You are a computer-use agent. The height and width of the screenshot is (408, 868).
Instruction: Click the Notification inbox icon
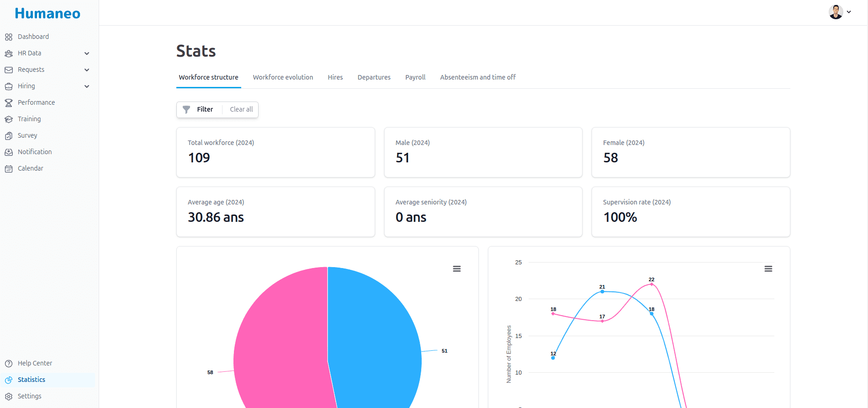(9, 152)
